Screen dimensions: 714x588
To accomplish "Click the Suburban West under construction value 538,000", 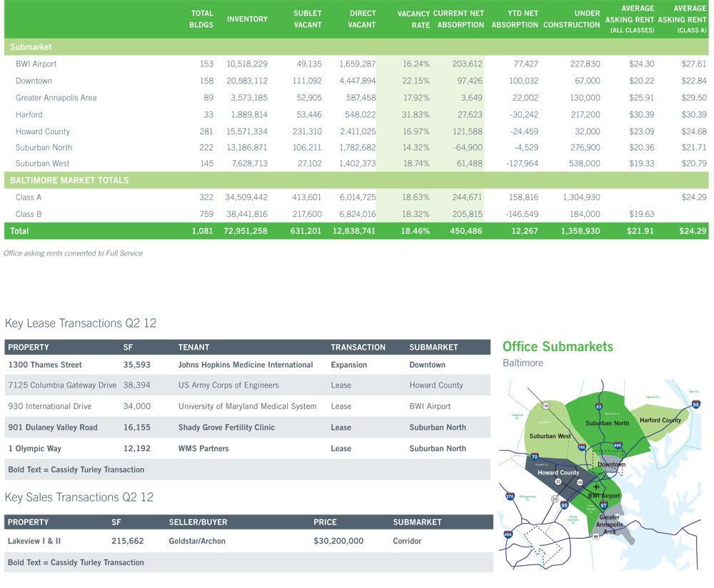I will pyautogui.click(x=584, y=163).
